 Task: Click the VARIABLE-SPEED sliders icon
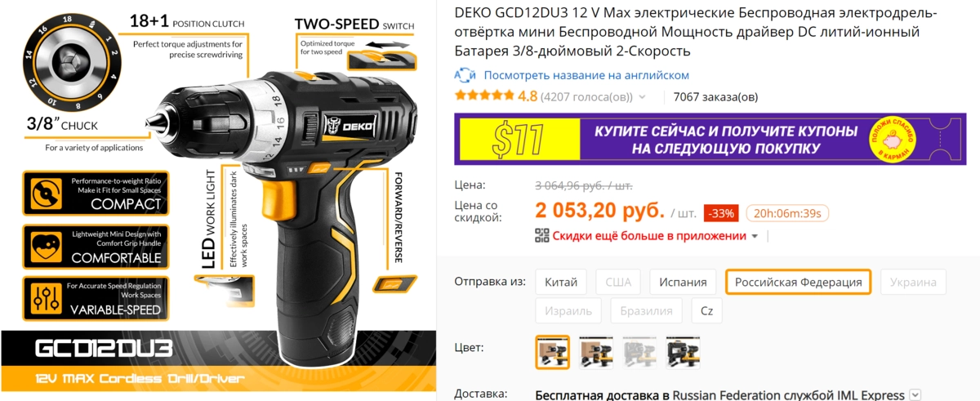coord(45,298)
